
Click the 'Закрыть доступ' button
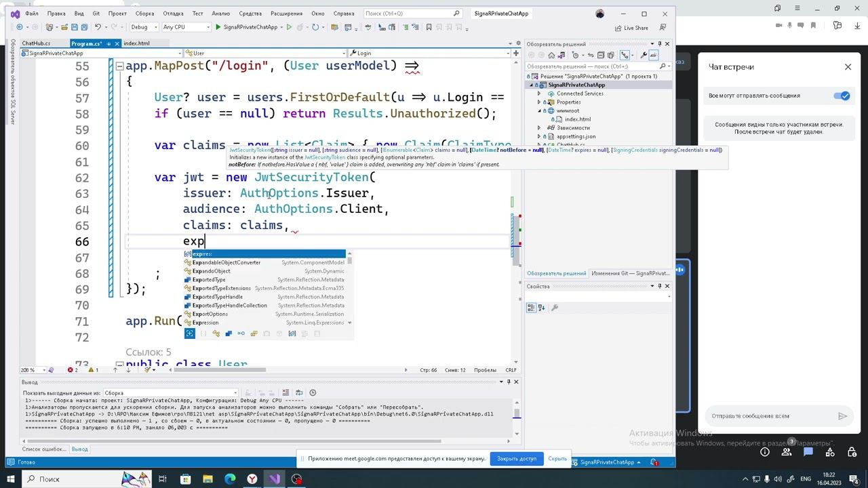point(517,459)
